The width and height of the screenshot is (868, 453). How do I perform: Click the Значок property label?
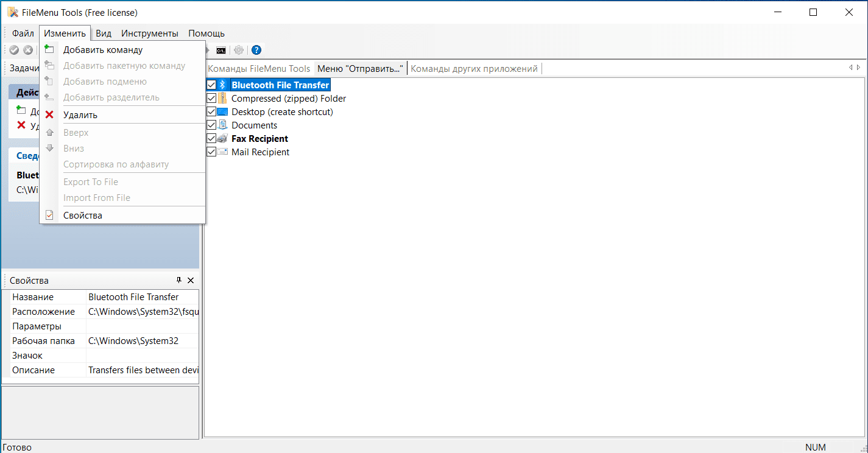[x=27, y=356]
